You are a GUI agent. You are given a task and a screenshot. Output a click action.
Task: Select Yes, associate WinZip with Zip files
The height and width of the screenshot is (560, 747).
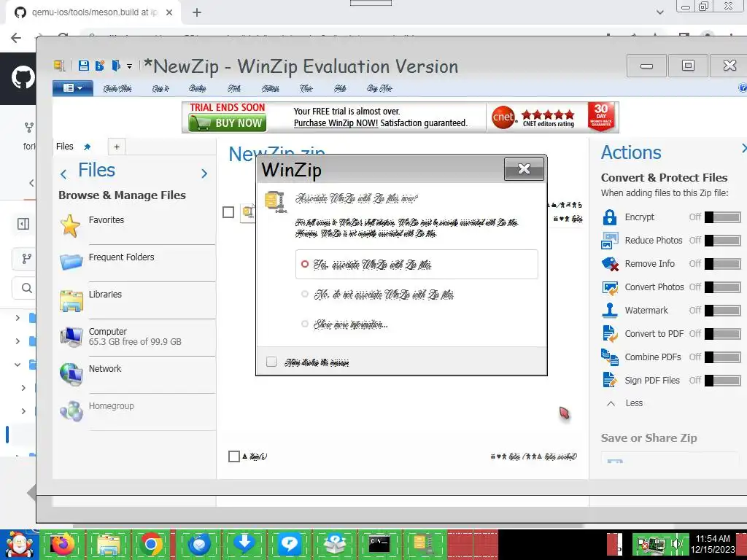[x=417, y=264]
